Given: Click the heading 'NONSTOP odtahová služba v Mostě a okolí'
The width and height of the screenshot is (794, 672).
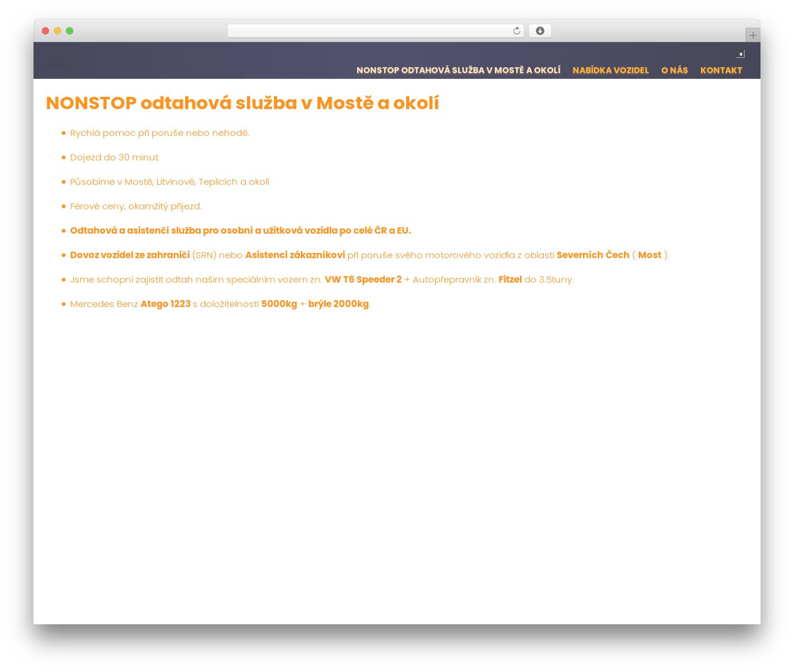Looking at the screenshot, I should (243, 103).
